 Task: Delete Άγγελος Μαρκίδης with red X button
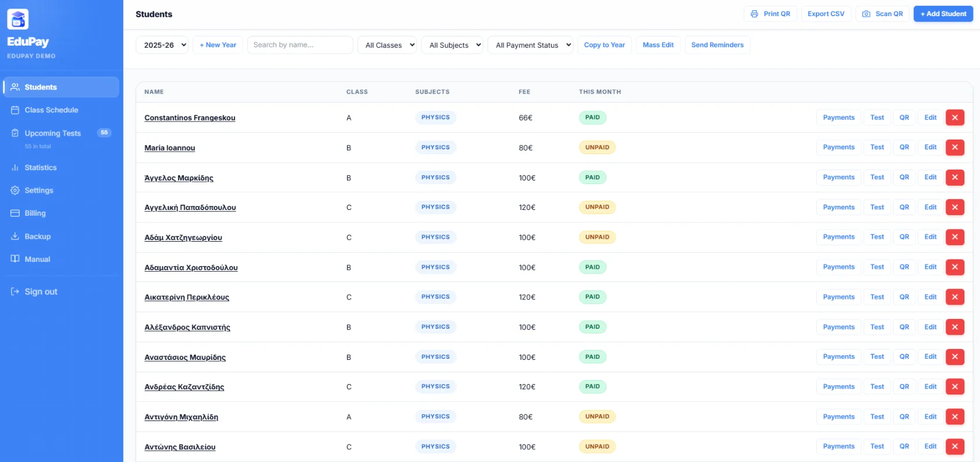955,177
